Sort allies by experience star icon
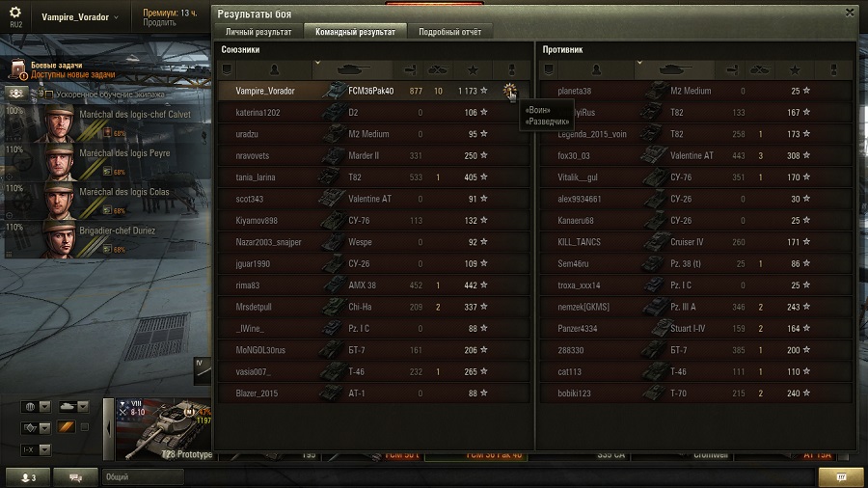The image size is (868, 488). click(x=473, y=69)
